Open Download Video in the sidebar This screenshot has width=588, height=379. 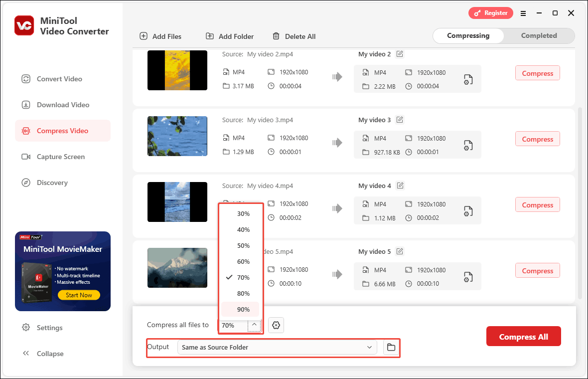(x=63, y=105)
